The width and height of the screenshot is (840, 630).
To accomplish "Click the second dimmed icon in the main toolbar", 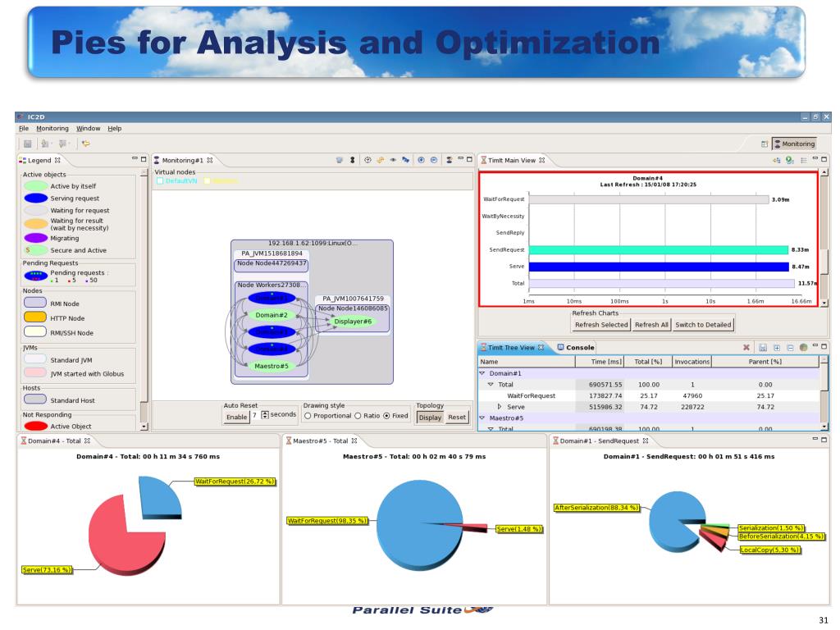I will [x=46, y=144].
